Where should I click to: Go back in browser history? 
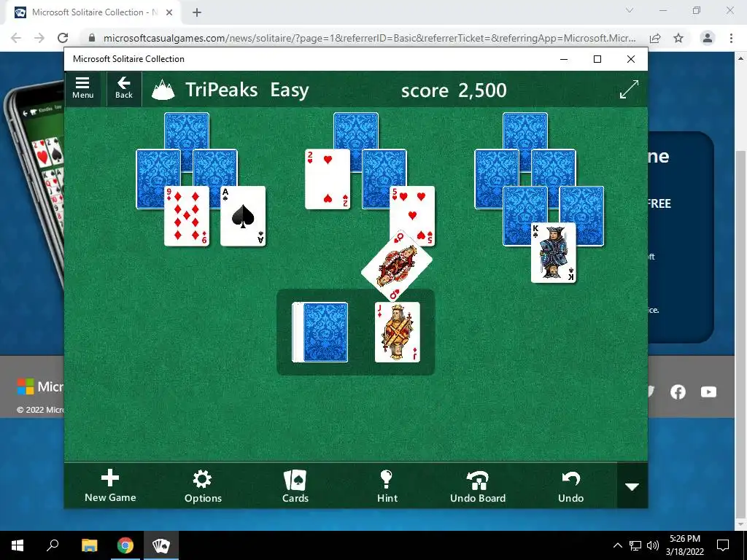coord(16,38)
